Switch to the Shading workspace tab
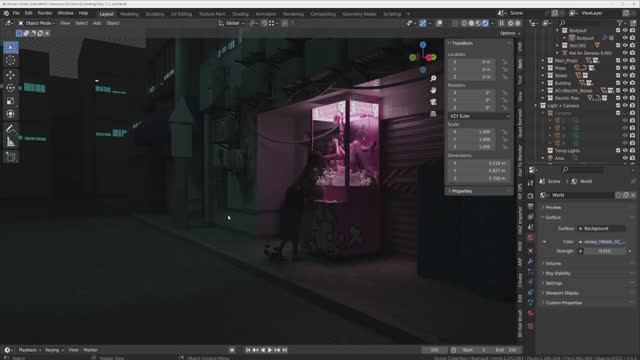This screenshot has width=640, height=360. click(240, 14)
